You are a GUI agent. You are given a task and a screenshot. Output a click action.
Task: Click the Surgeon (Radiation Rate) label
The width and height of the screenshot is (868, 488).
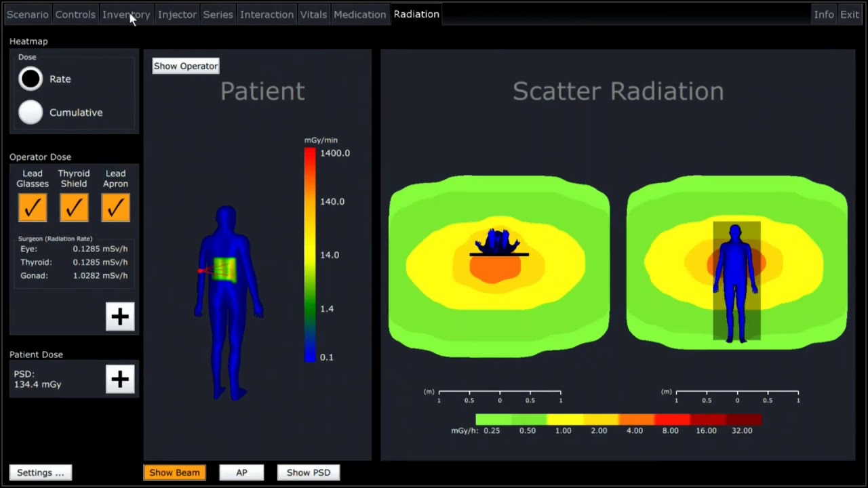tap(55, 239)
